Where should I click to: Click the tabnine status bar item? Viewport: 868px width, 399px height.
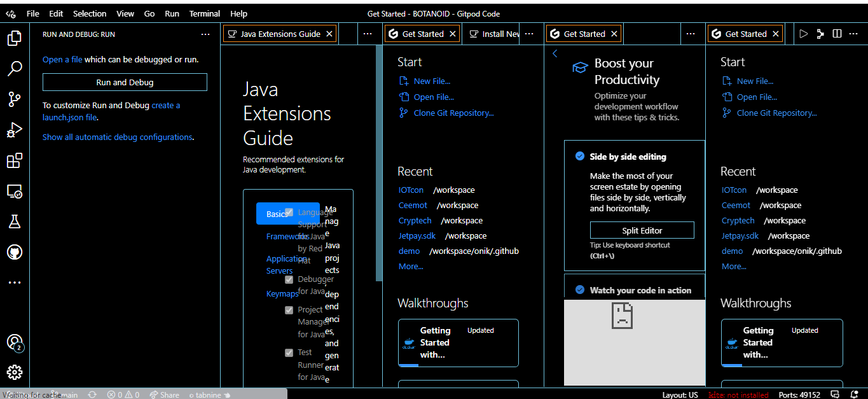[210, 395]
